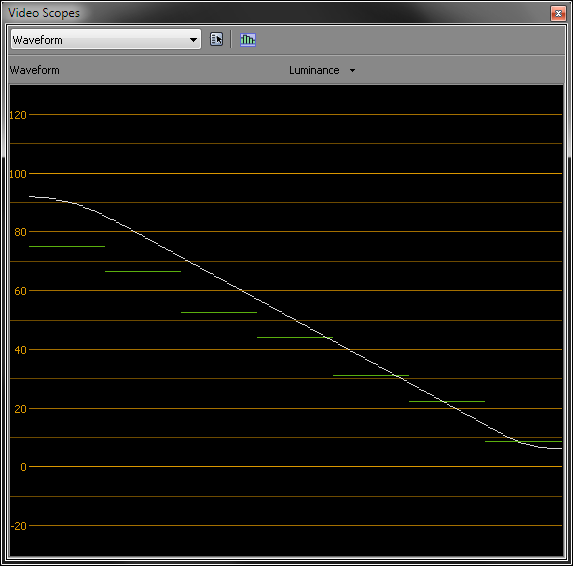The width and height of the screenshot is (573, 566).
Task: Click the 80 scale label
Action: (x=20, y=232)
